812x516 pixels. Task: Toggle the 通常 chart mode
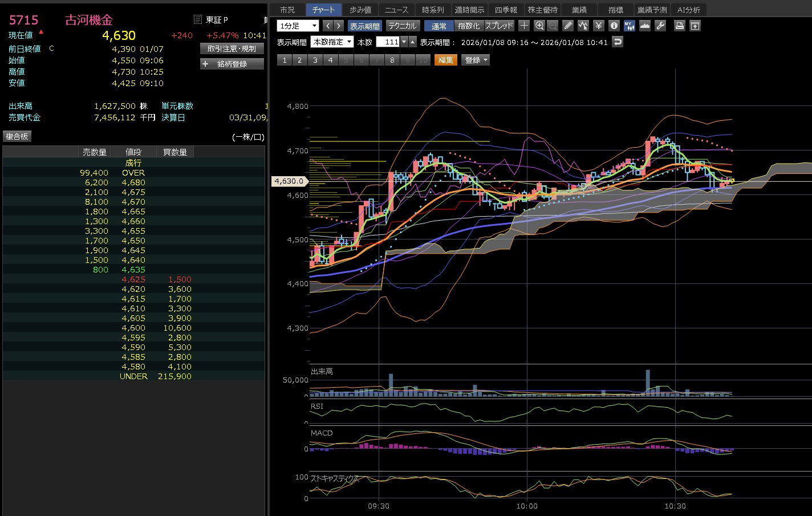439,26
